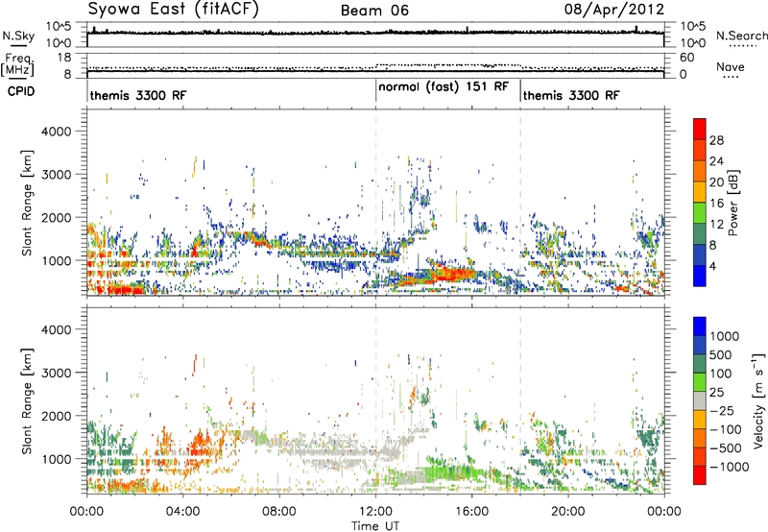Click the '4' tick on the Power scale
The image size is (768, 532).
pyautogui.click(x=712, y=267)
